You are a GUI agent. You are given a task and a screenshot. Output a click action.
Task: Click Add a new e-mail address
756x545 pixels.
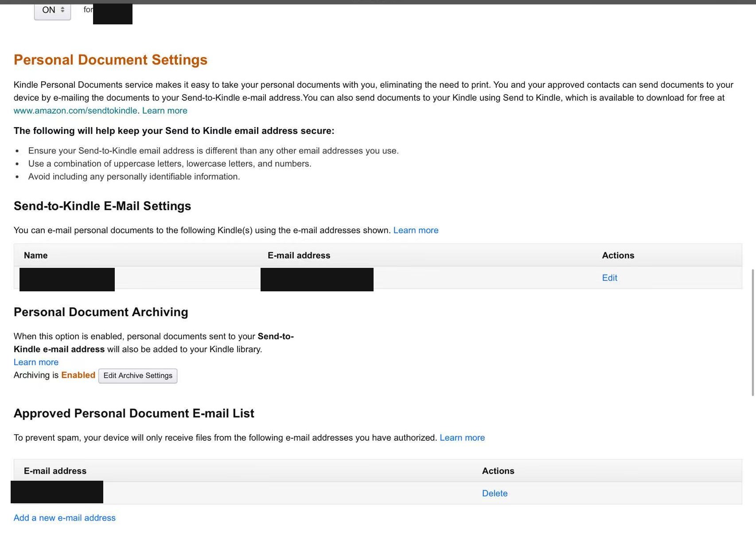pyautogui.click(x=65, y=518)
